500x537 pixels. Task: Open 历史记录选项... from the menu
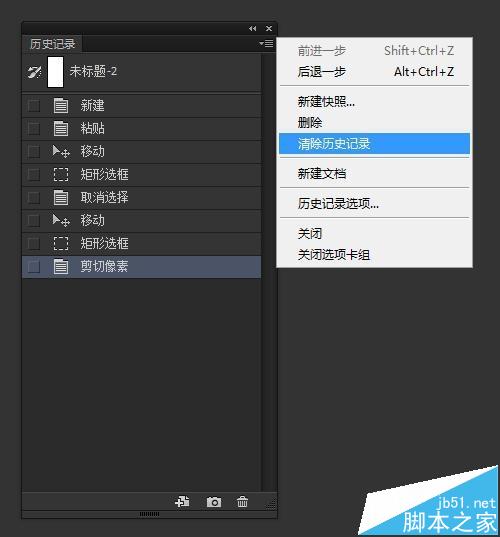coord(375,204)
